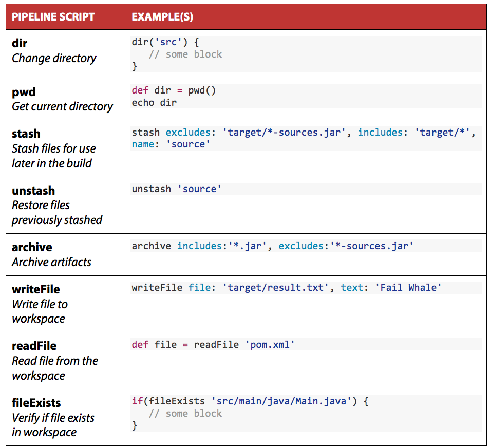
Task: Select the 'writeFile' step name
Action: pos(36,289)
